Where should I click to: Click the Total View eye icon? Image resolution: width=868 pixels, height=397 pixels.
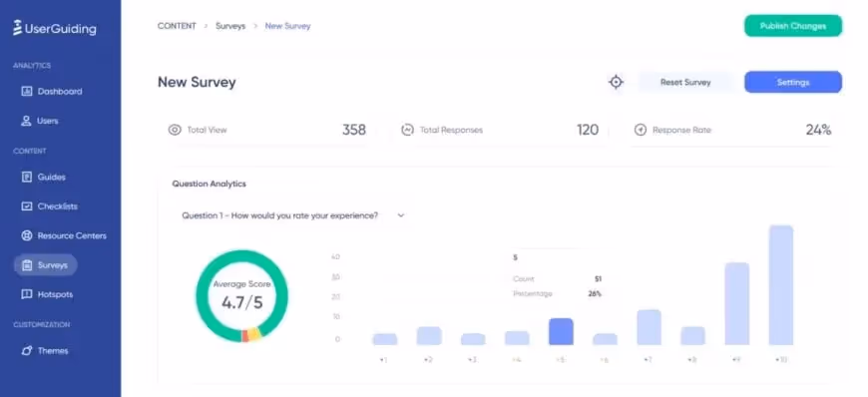pos(175,130)
